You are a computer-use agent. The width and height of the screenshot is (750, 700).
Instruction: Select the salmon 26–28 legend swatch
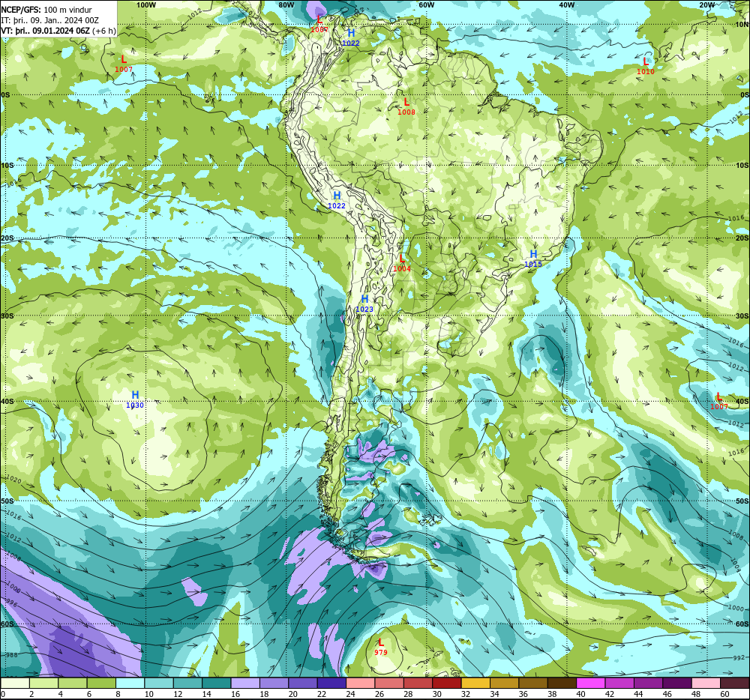pos(389,684)
